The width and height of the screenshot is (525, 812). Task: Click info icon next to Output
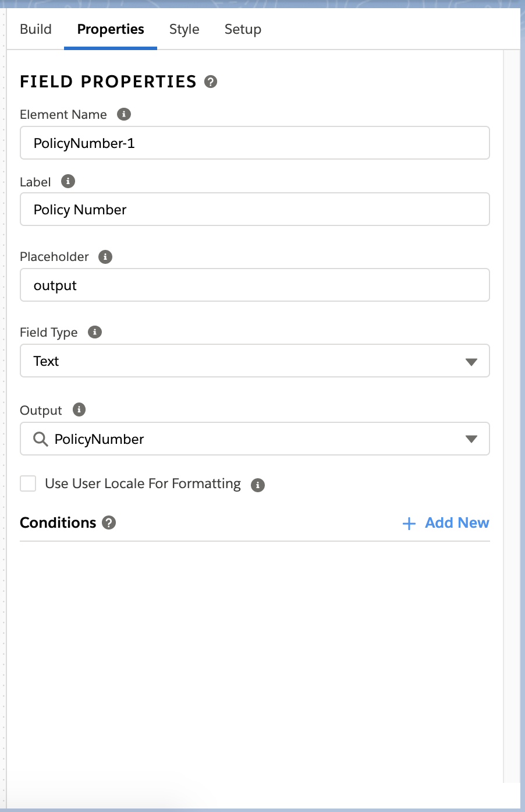(x=79, y=409)
